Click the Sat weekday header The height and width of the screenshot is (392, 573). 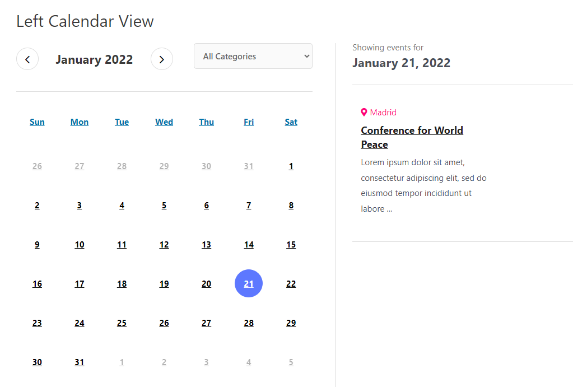pos(291,122)
